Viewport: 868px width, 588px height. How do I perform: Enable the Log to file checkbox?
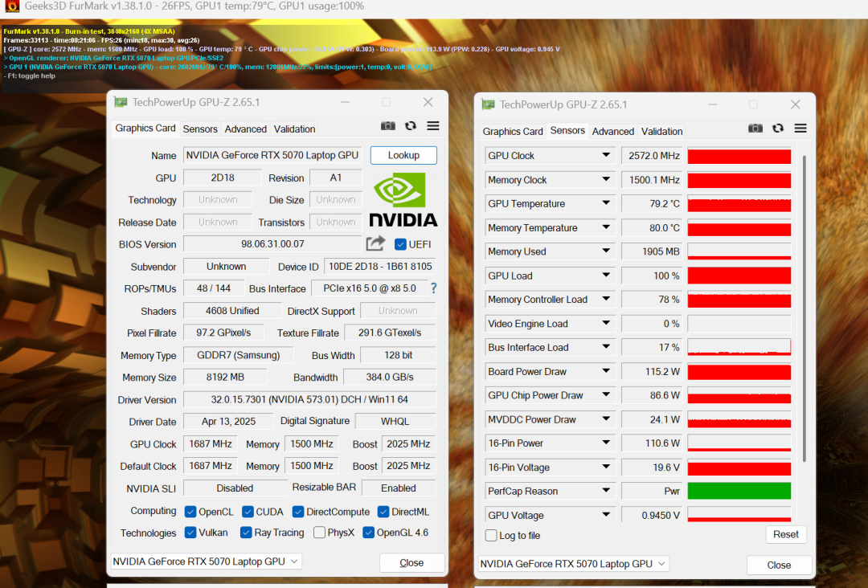(x=491, y=536)
